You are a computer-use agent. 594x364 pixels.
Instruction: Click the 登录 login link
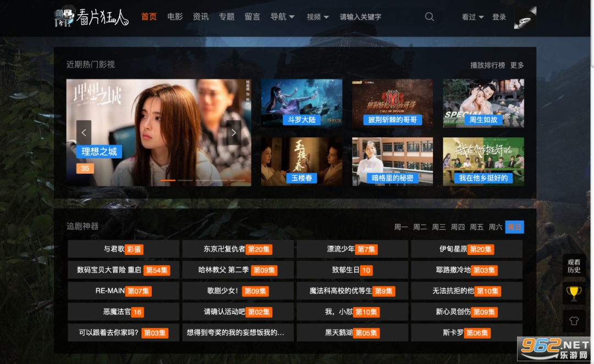click(499, 16)
